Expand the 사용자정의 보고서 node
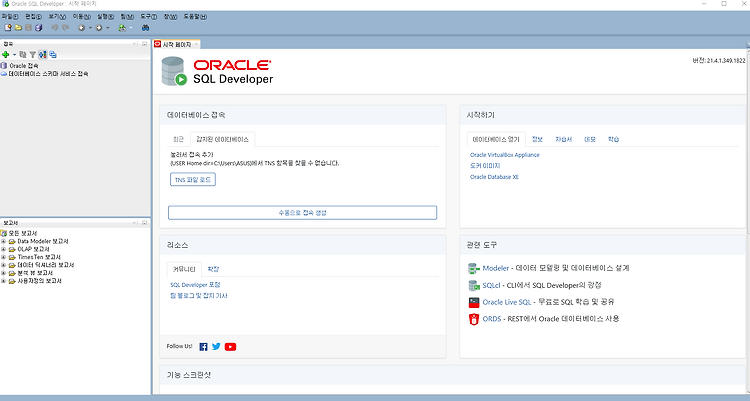The width and height of the screenshot is (750, 401). 3,281
